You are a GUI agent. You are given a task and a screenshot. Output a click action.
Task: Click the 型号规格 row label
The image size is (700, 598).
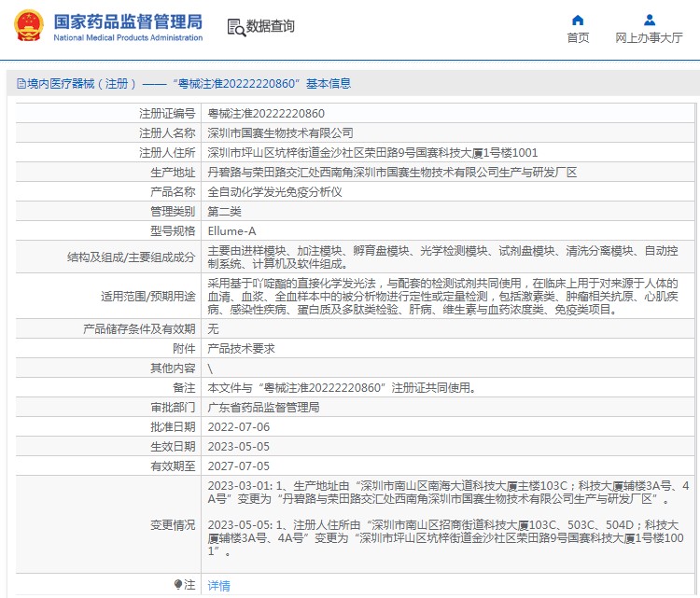pyautogui.click(x=173, y=231)
